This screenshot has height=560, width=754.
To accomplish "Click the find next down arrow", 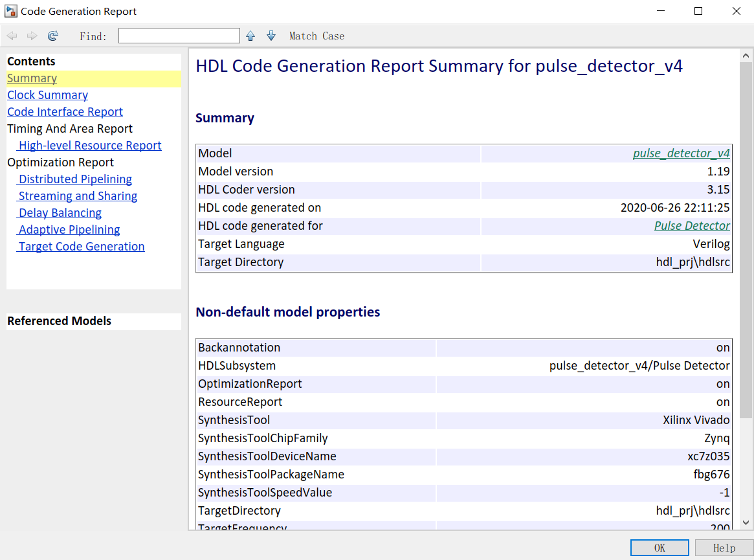I will (271, 36).
